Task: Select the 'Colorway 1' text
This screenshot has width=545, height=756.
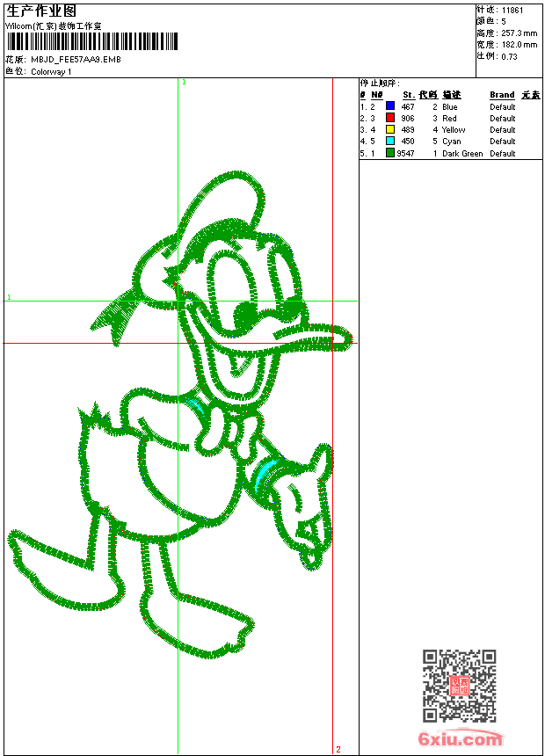Action: [x=51, y=72]
